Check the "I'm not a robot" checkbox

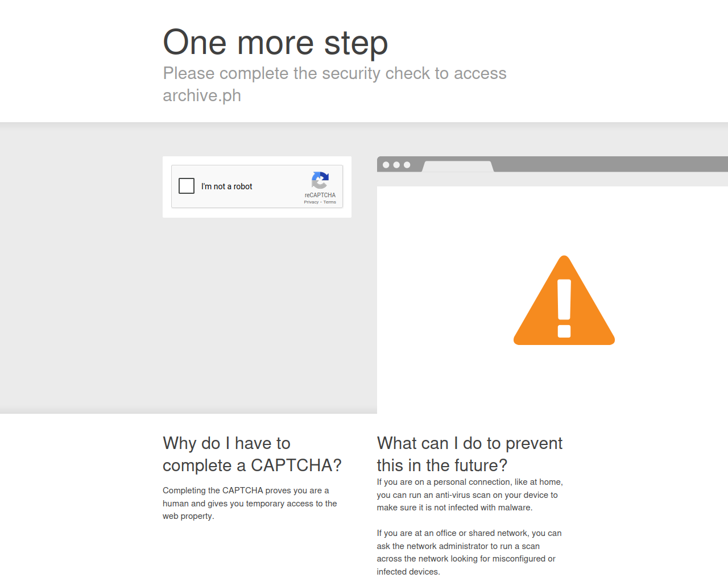tap(187, 186)
